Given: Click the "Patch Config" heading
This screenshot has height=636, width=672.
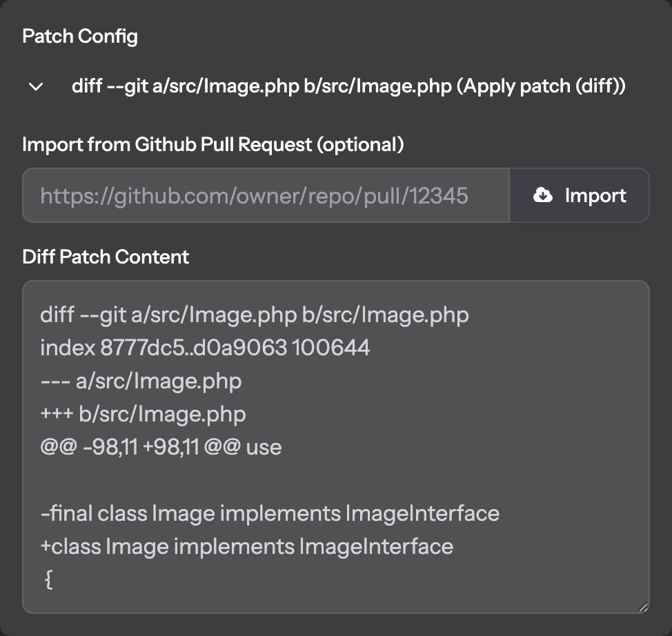Looking at the screenshot, I should pyautogui.click(x=80, y=37).
